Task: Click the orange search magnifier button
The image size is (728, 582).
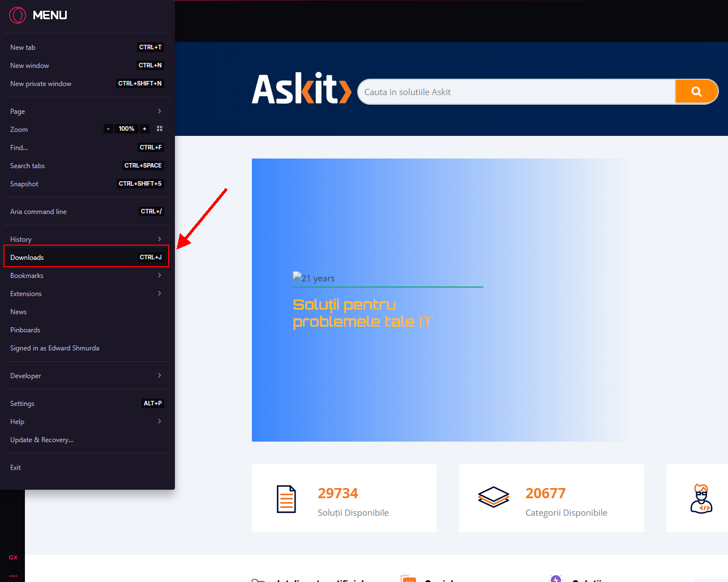Action: pos(696,92)
